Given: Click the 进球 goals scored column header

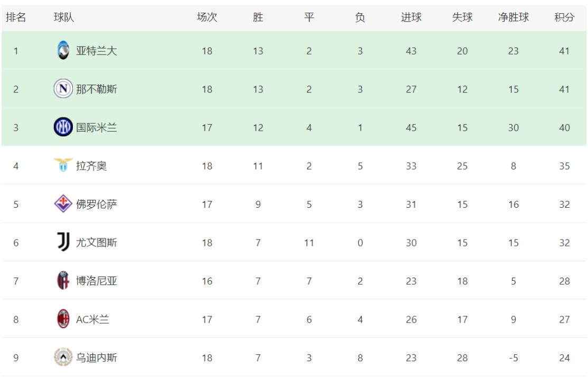Looking at the screenshot, I should click(411, 17).
